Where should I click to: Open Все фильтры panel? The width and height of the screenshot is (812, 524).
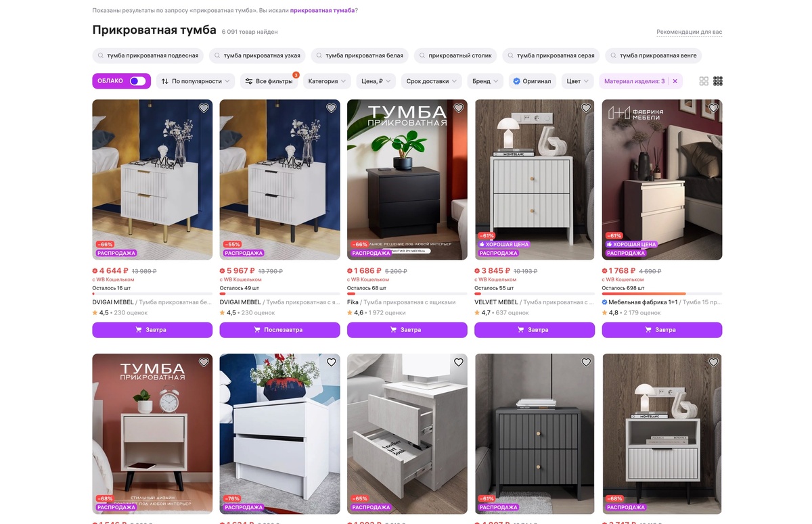tap(269, 81)
